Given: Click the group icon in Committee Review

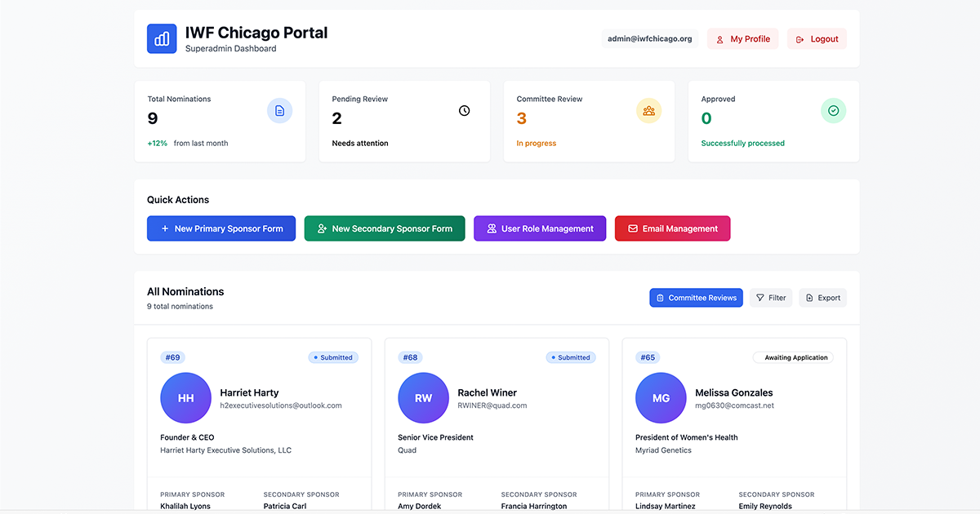Looking at the screenshot, I should pos(648,111).
